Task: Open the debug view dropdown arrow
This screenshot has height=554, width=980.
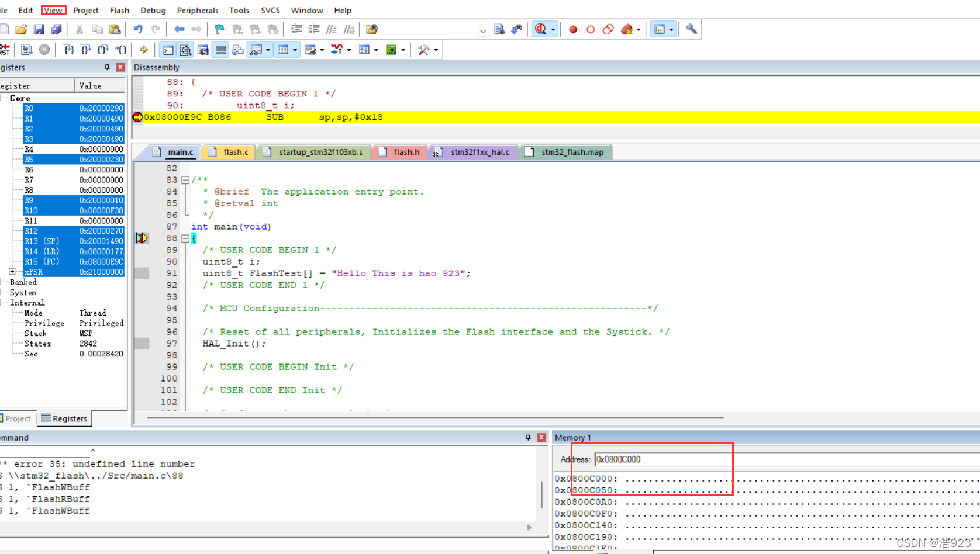Action: pyautogui.click(x=553, y=29)
